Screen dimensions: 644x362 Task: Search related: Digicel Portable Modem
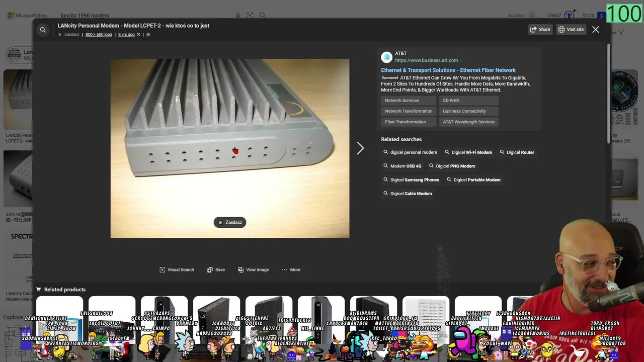click(473, 179)
